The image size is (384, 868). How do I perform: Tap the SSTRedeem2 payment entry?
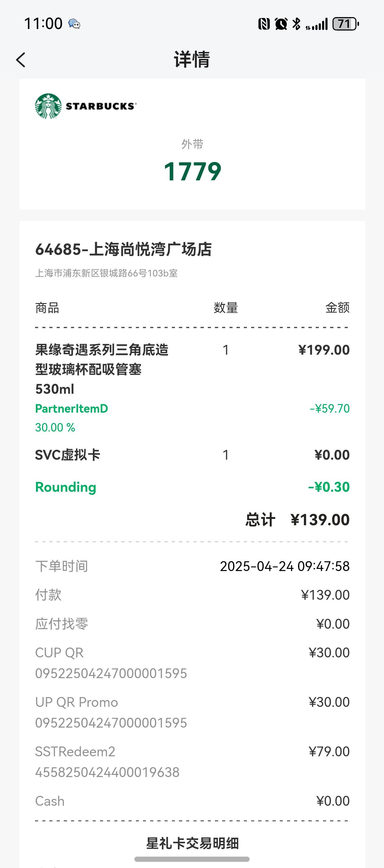click(192, 761)
